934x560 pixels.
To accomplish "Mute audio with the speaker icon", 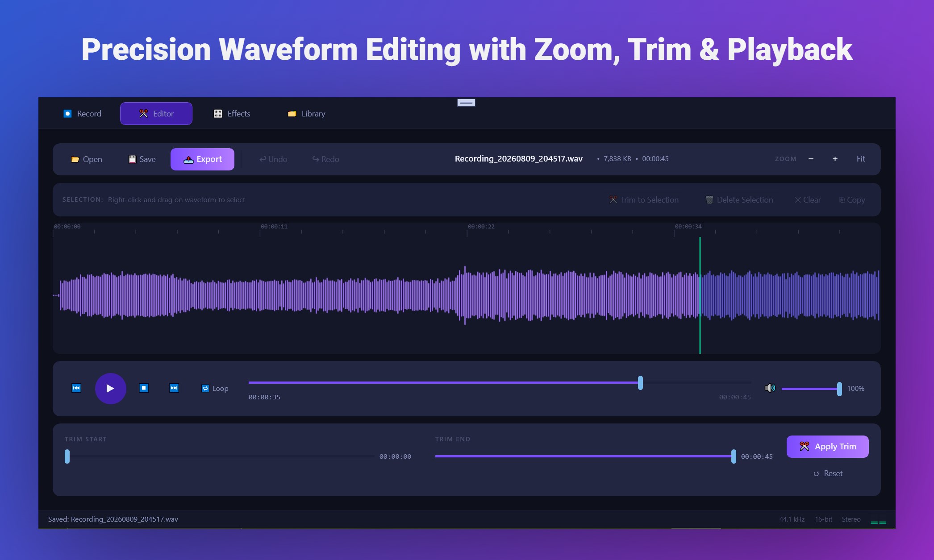I will [770, 388].
